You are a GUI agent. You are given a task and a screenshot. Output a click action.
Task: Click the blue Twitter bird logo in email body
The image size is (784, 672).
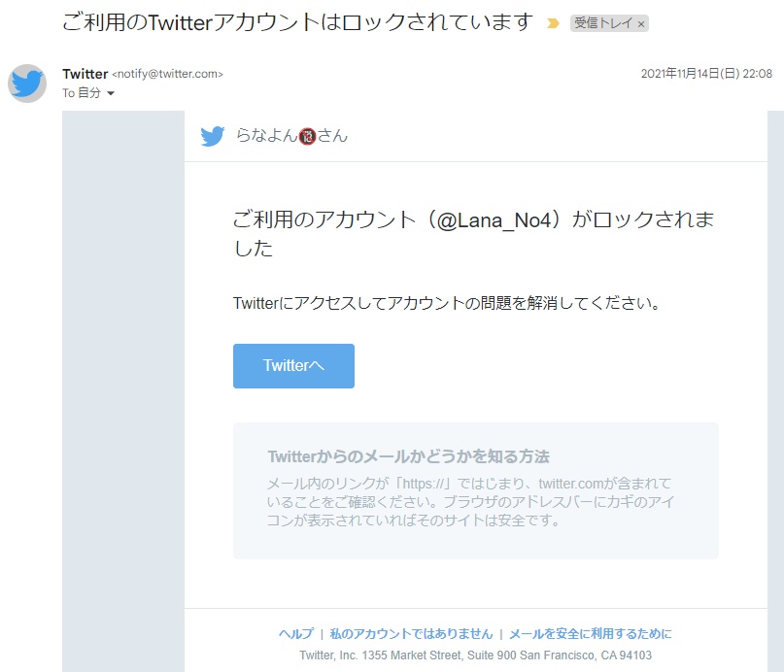[x=213, y=136]
